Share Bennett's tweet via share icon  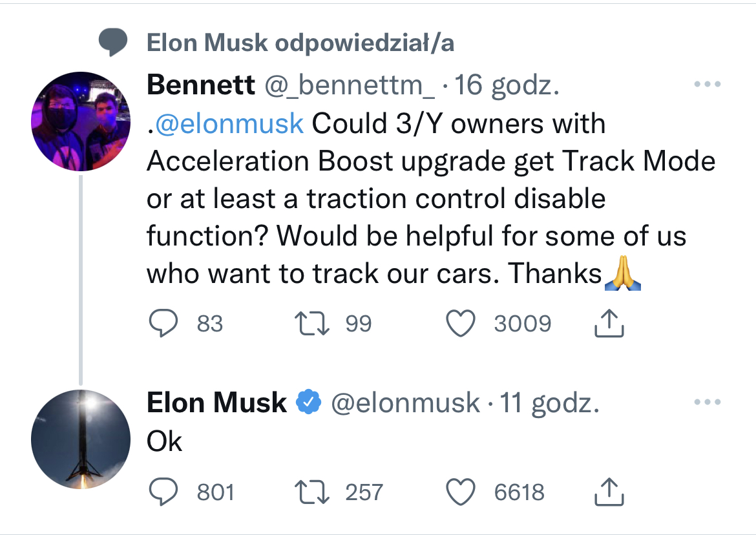pos(609,322)
